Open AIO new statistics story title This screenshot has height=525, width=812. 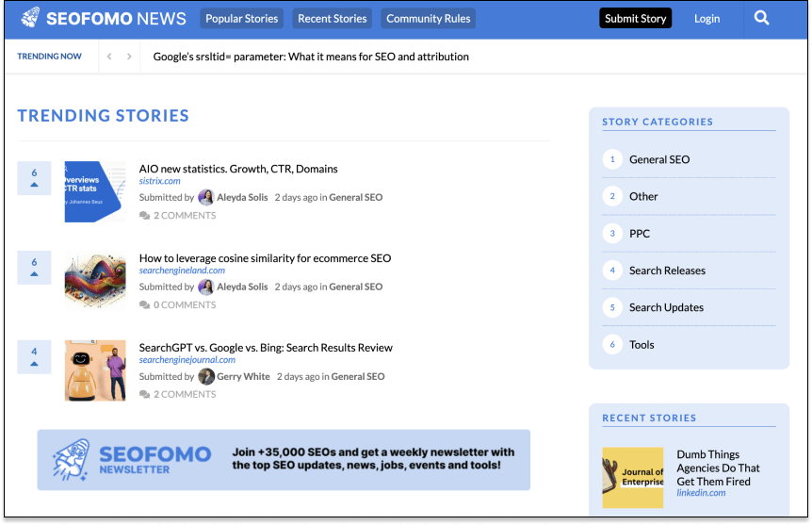[238, 169]
